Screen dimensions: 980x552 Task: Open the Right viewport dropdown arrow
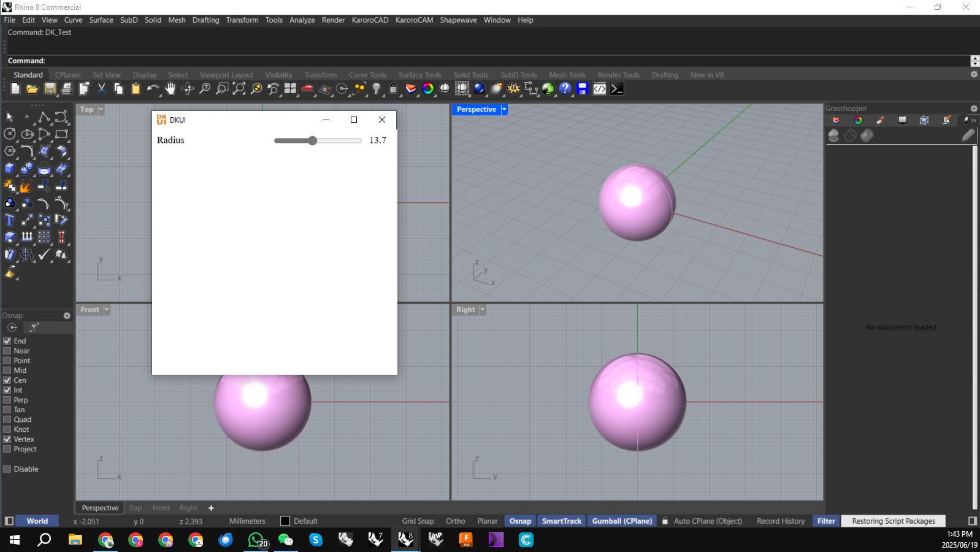click(x=483, y=310)
